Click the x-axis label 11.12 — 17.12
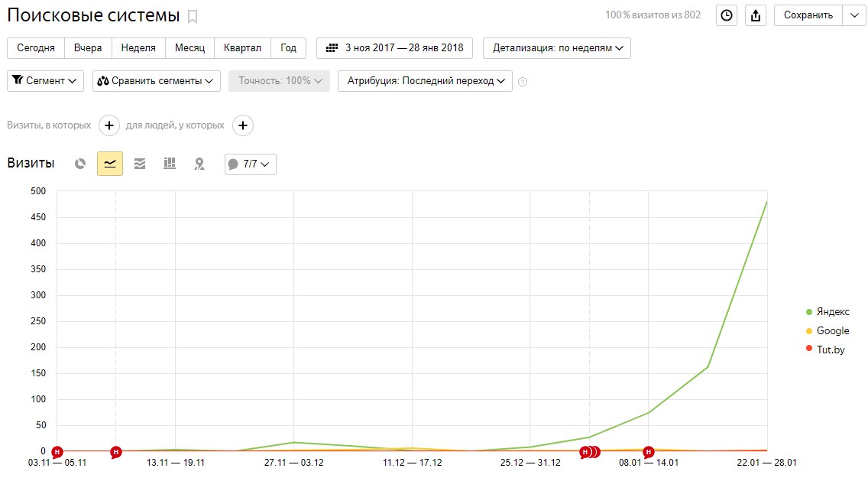The height and width of the screenshot is (478, 868). tap(413, 463)
